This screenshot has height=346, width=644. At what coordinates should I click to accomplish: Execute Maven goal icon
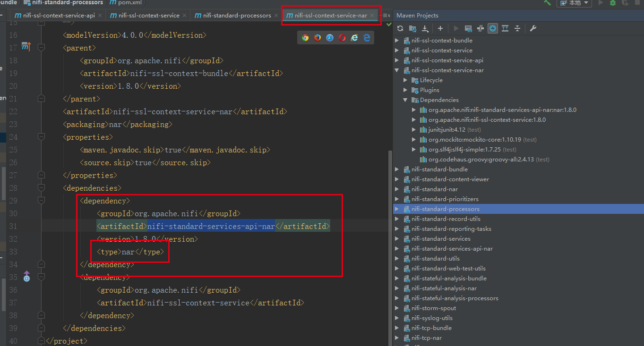(x=468, y=28)
